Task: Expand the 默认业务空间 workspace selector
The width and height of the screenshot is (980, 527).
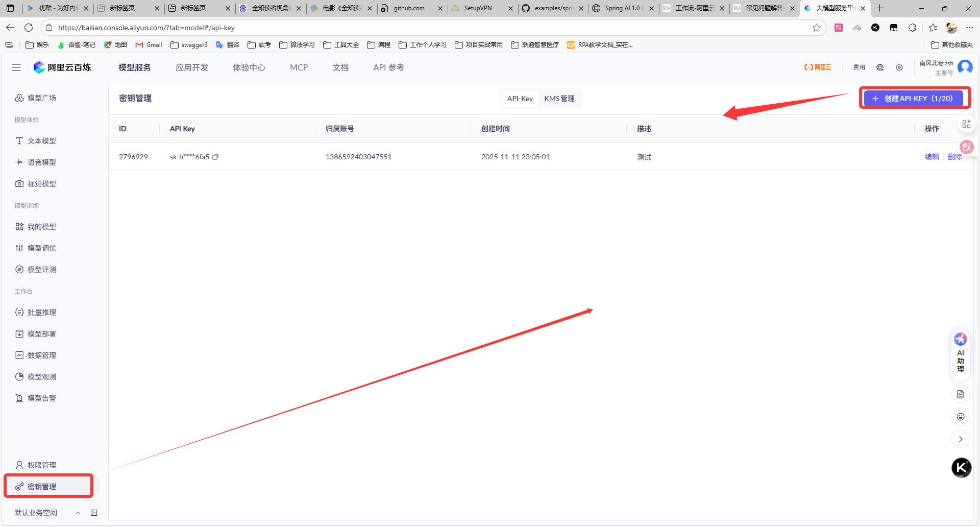Action: [47, 513]
